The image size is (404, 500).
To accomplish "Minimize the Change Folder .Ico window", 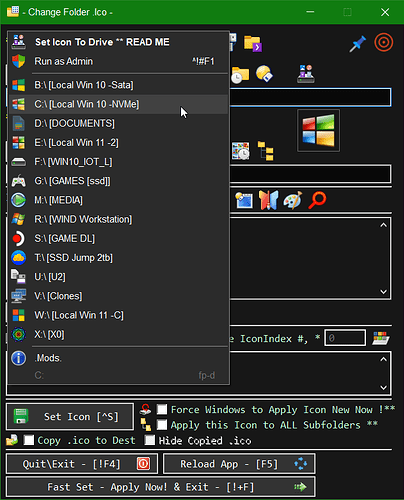I will pyautogui.click(x=310, y=12).
